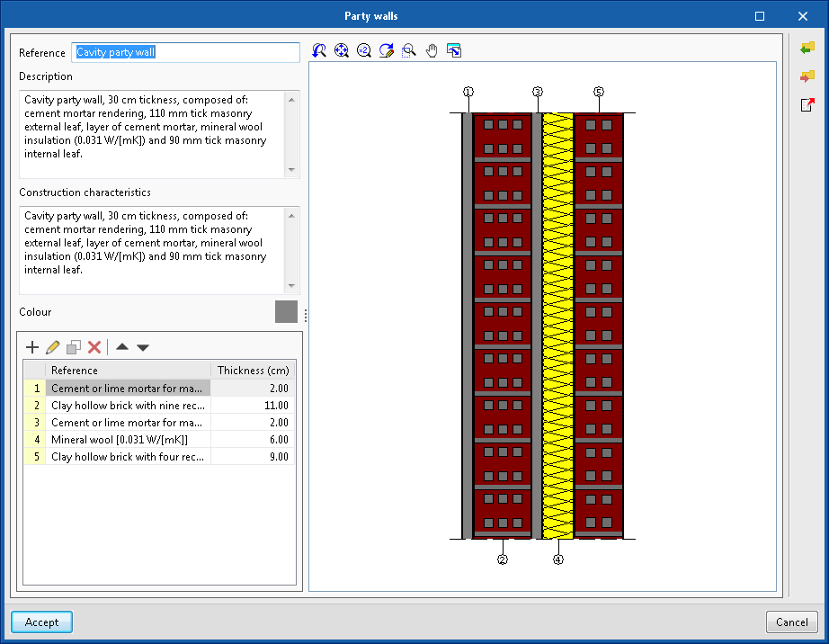Move the selected layer down in the list
The image size is (829, 644).
(143, 347)
